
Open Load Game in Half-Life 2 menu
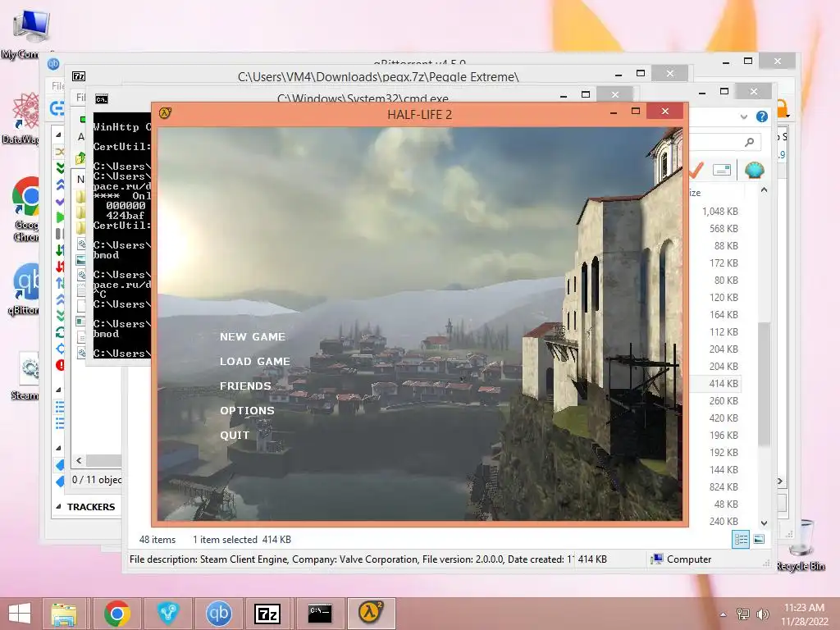[x=255, y=362]
